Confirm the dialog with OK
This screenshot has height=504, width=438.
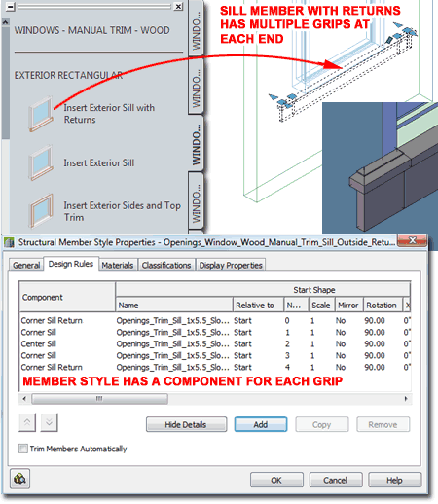click(x=276, y=480)
